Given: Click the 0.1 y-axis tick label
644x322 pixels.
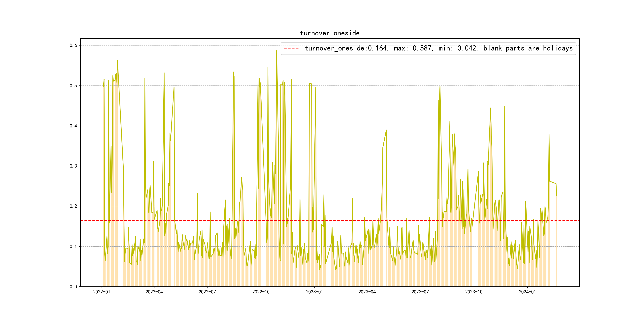Looking at the screenshot, I should point(73,246).
